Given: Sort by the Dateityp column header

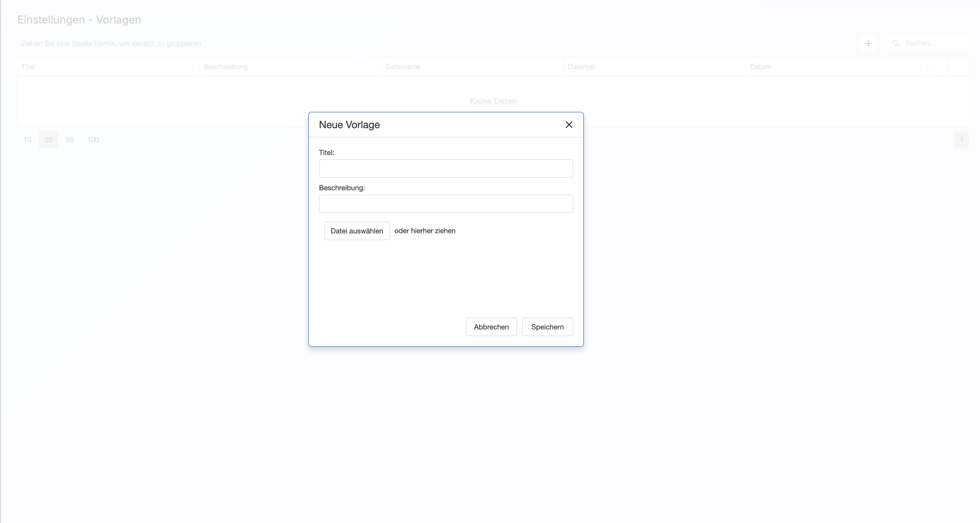Looking at the screenshot, I should pyautogui.click(x=581, y=67).
